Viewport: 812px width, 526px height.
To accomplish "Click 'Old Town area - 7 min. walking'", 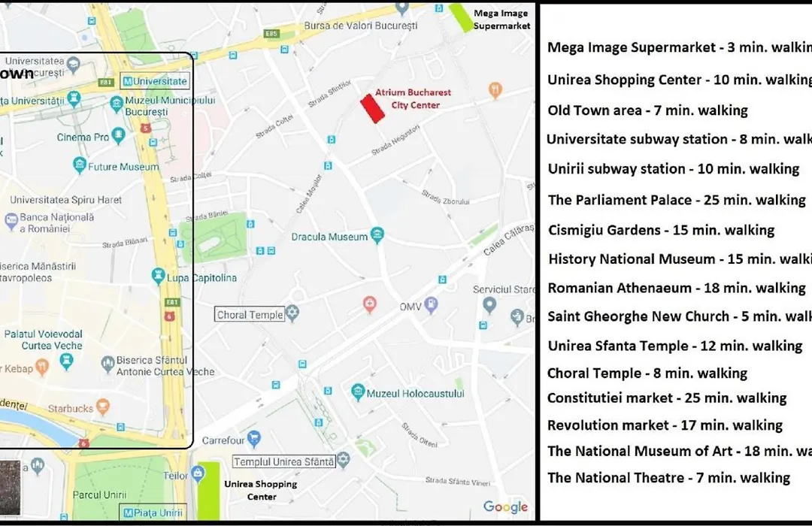I will click(648, 110).
